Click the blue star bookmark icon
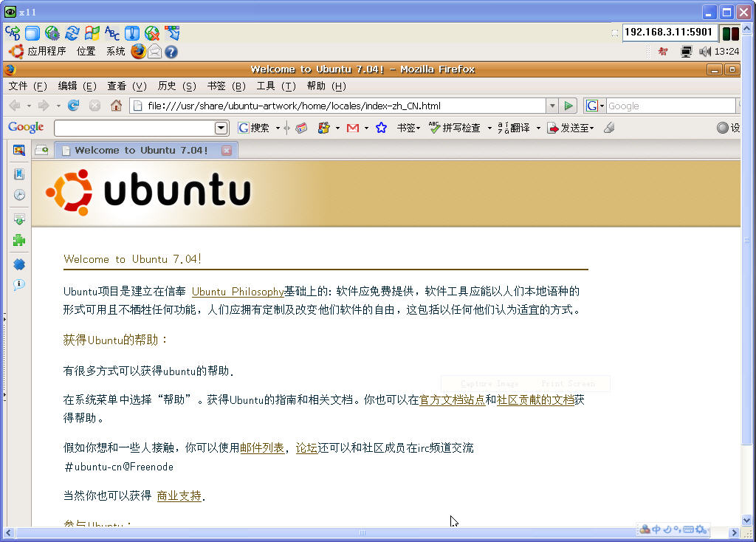Image resolution: width=756 pixels, height=542 pixels. tap(382, 128)
